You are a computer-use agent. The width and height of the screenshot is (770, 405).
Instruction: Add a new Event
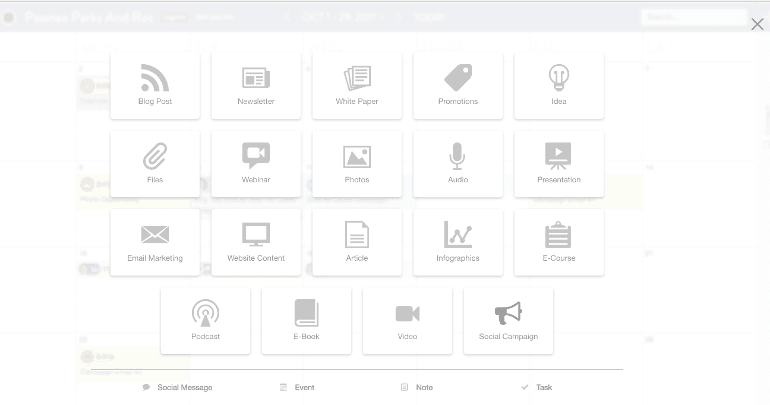[303, 387]
